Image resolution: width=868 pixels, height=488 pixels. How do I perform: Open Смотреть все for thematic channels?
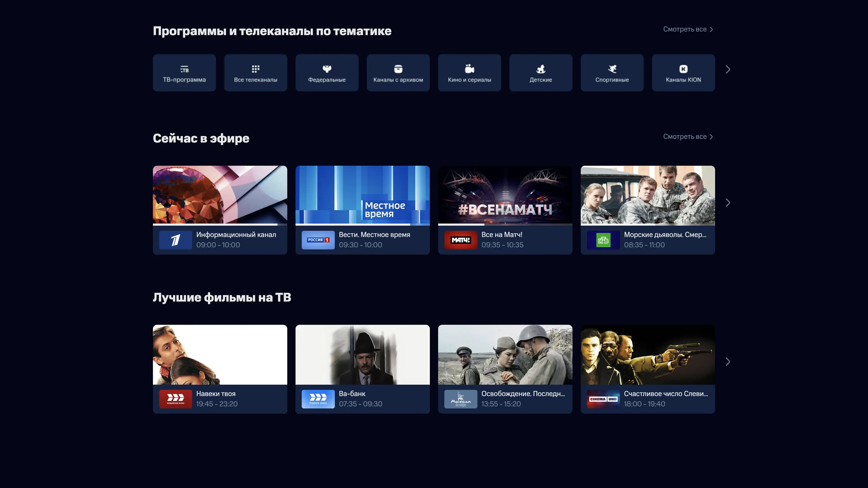point(687,29)
